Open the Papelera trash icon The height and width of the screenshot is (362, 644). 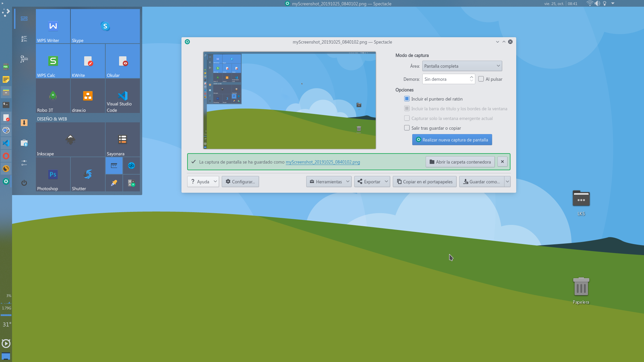click(581, 291)
